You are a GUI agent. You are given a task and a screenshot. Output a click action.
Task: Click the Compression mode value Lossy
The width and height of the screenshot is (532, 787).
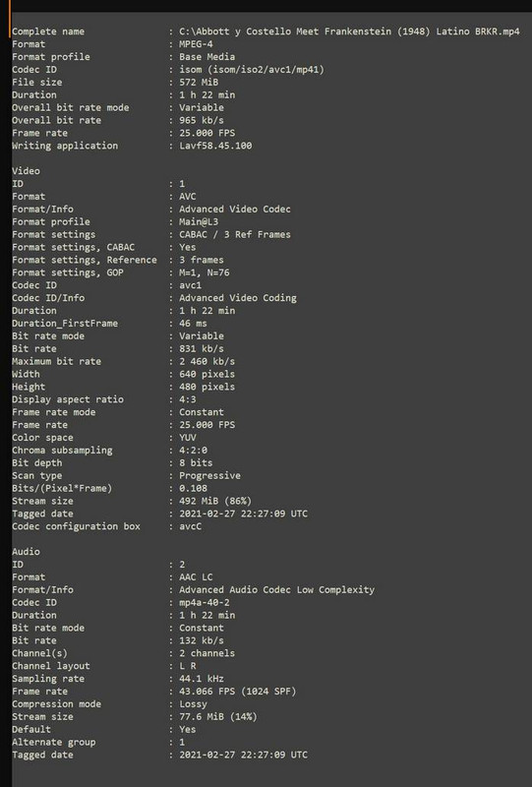(x=193, y=704)
